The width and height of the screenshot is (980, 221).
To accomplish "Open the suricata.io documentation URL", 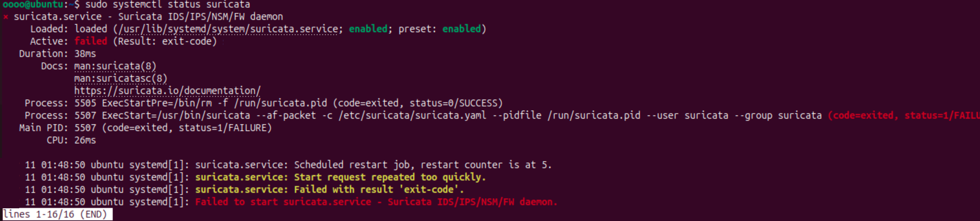I will pyautogui.click(x=167, y=91).
